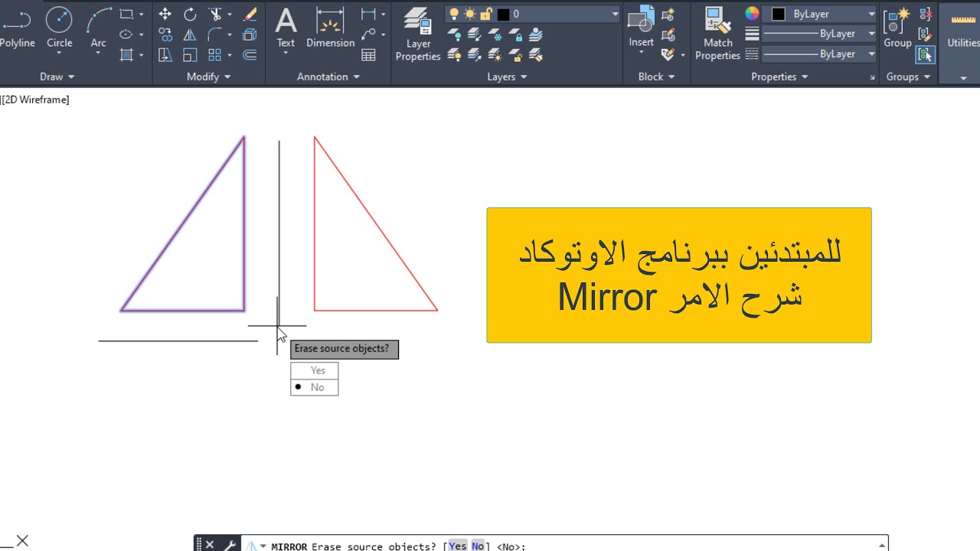Image resolution: width=980 pixels, height=551 pixels.
Task: Expand the Fillet tool dropdown arrow
Action: (229, 34)
